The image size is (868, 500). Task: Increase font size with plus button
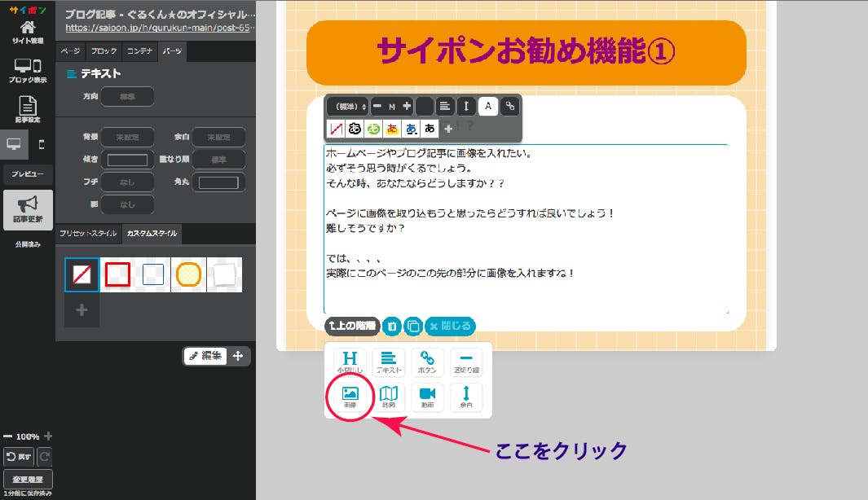407,106
